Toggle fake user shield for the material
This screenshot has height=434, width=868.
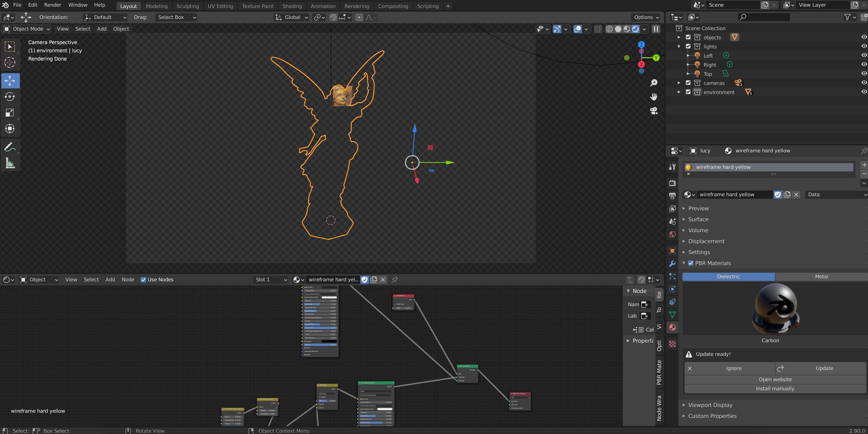pos(778,195)
